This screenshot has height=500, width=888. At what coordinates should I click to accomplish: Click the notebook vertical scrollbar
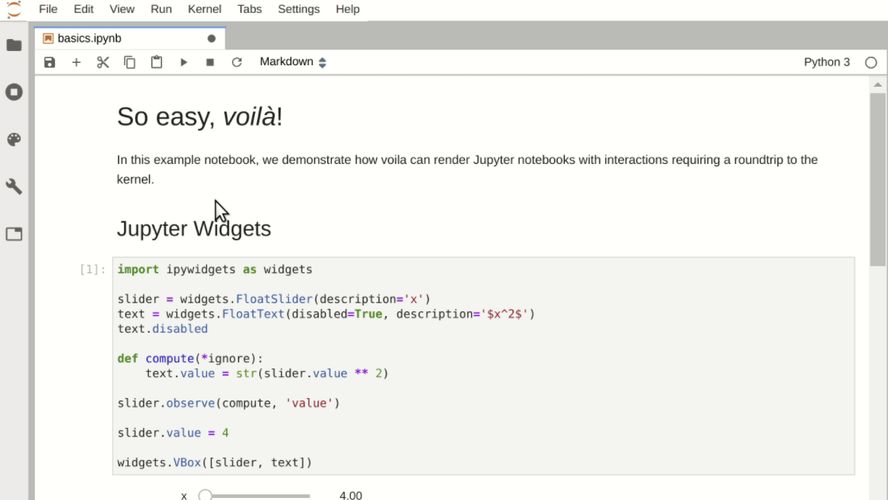[x=877, y=180]
